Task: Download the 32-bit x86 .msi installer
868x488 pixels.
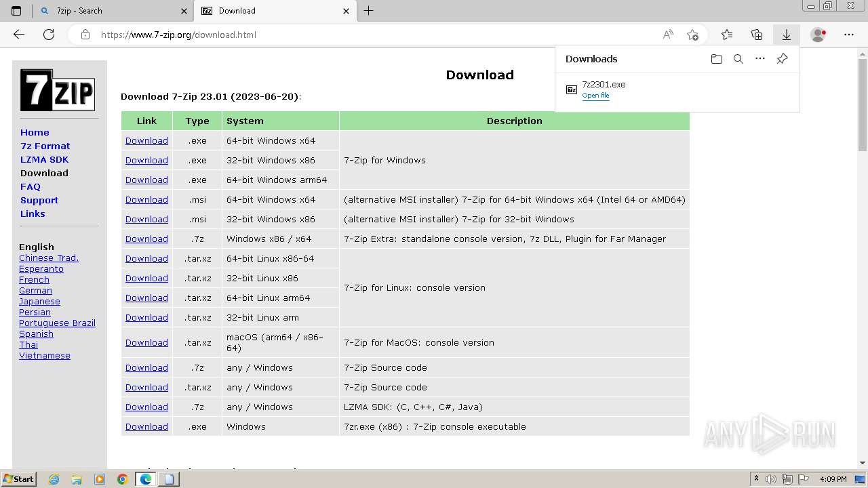Action: click(146, 219)
